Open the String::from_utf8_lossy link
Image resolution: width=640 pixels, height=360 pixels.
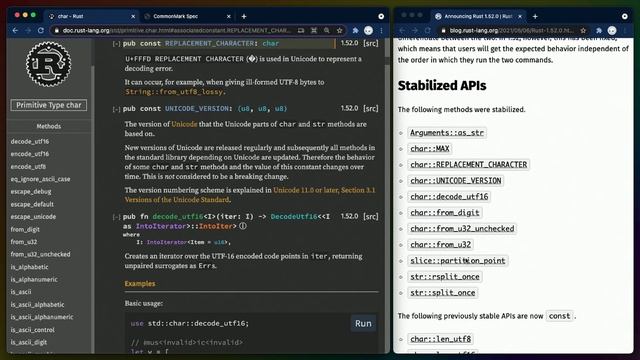174,92
